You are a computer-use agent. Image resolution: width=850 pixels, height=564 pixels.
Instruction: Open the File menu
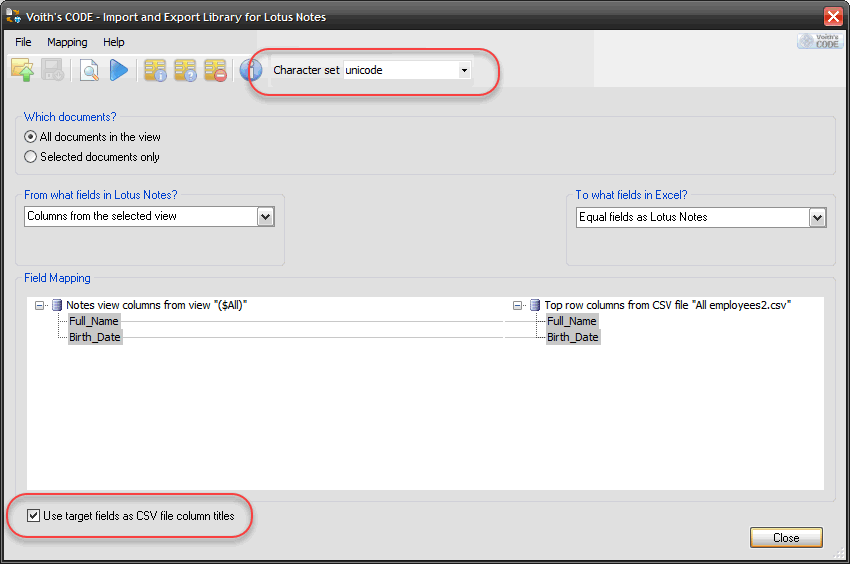click(23, 42)
